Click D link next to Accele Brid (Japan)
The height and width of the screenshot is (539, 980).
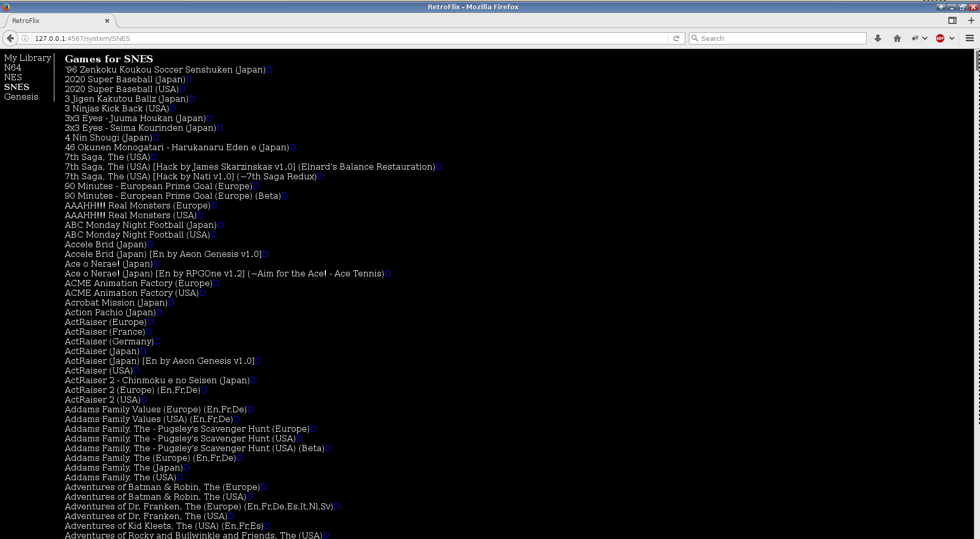tap(150, 245)
